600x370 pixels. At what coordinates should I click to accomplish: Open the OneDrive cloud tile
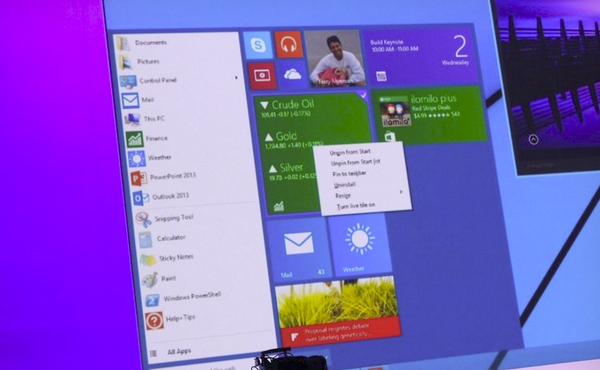[292, 75]
